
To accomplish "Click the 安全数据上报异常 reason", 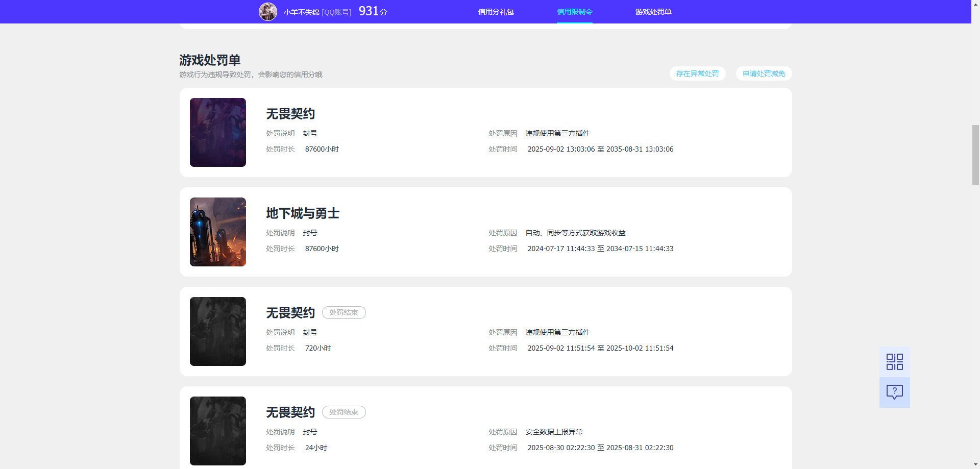I will (x=554, y=432).
